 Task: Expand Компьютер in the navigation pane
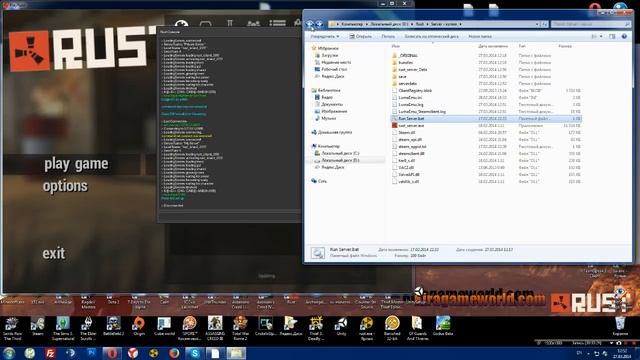click(328, 146)
